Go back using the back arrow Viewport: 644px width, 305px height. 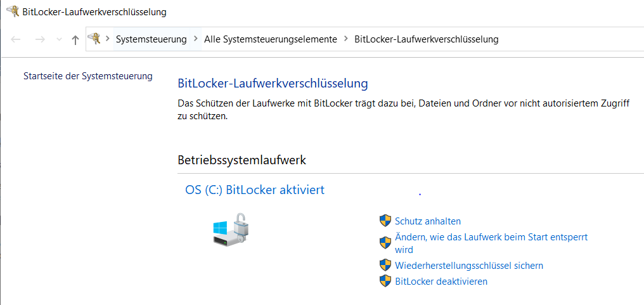[x=16, y=39]
